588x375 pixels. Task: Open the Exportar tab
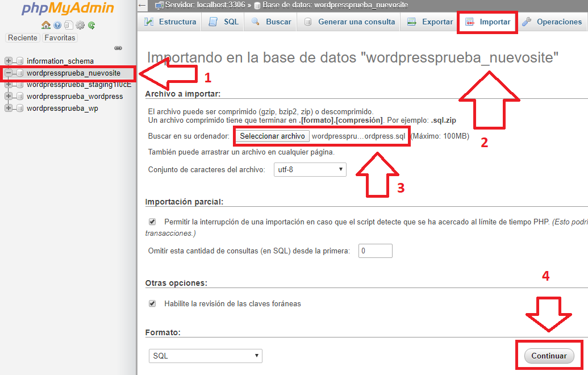tap(429, 22)
